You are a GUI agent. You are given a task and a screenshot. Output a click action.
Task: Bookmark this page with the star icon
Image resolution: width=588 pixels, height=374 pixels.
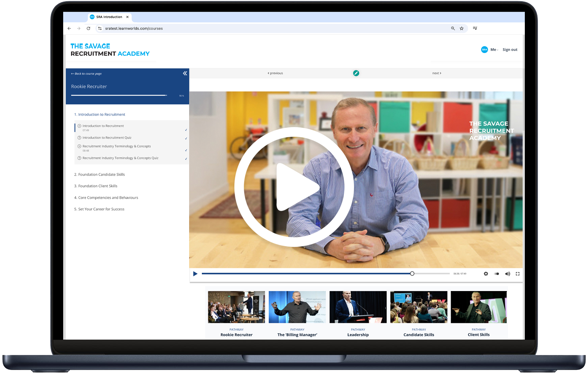click(462, 28)
